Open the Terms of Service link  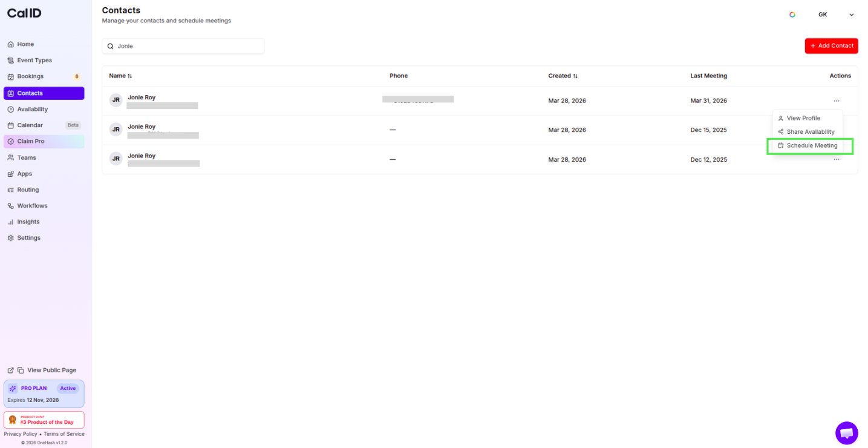64,434
